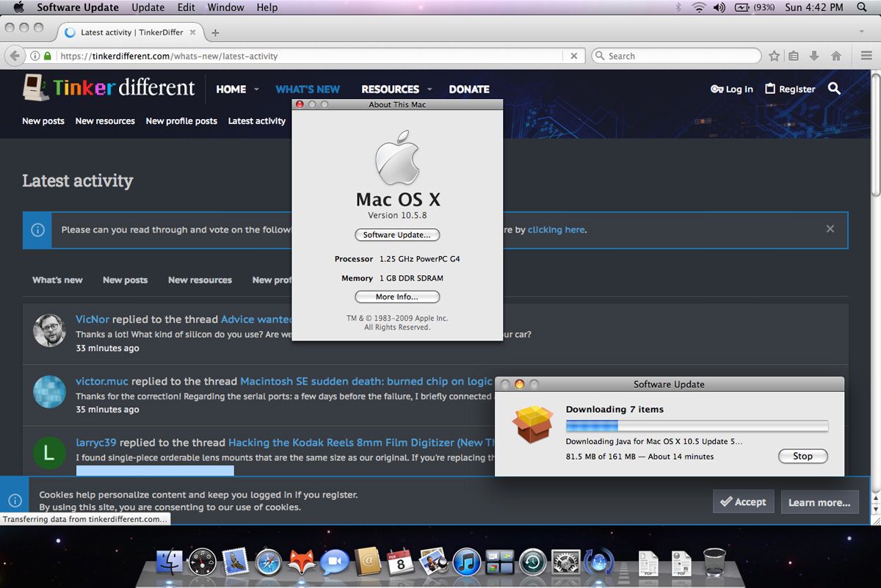Click the home icon in the browser toolbar
This screenshot has width=881, height=588.
835,56
